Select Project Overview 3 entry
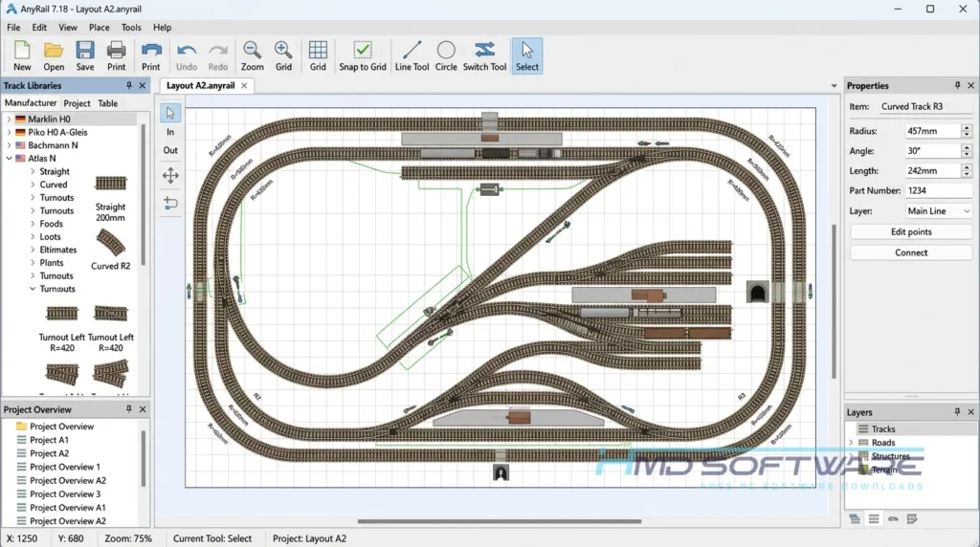 [x=65, y=493]
